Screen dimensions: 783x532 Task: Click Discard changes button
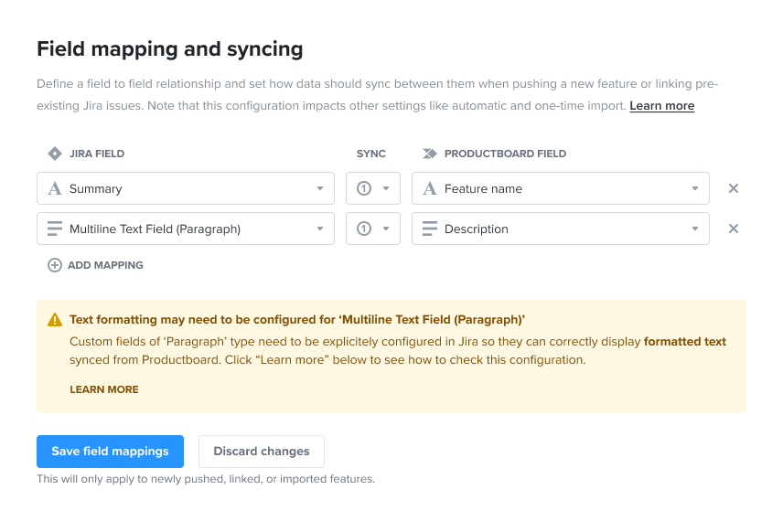[262, 452]
